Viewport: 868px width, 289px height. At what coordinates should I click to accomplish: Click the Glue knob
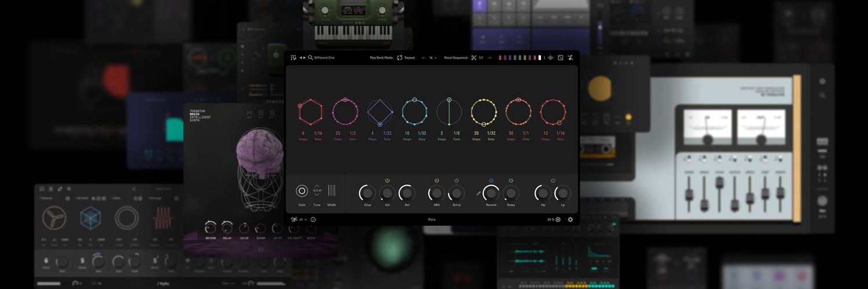[x=367, y=192]
